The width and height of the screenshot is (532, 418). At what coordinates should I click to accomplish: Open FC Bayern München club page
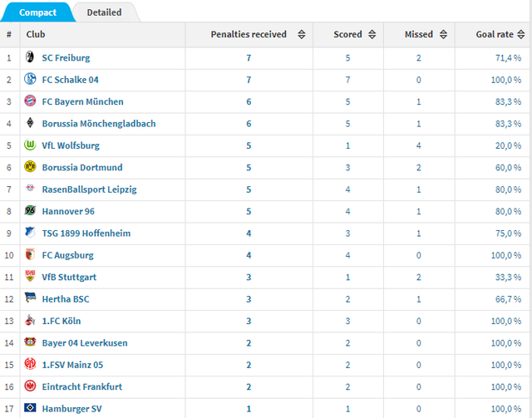tap(82, 101)
